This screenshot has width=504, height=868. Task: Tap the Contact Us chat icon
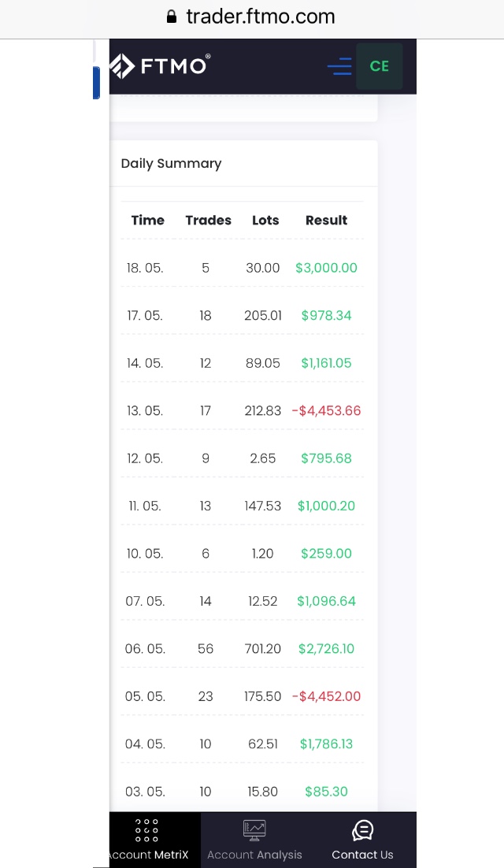coord(362,830)
